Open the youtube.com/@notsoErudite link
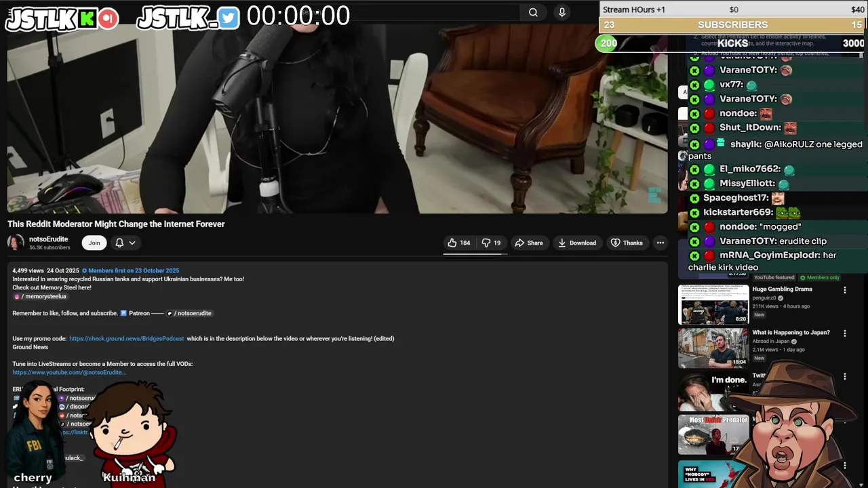868x488 pixels. [x=69, y=372]
